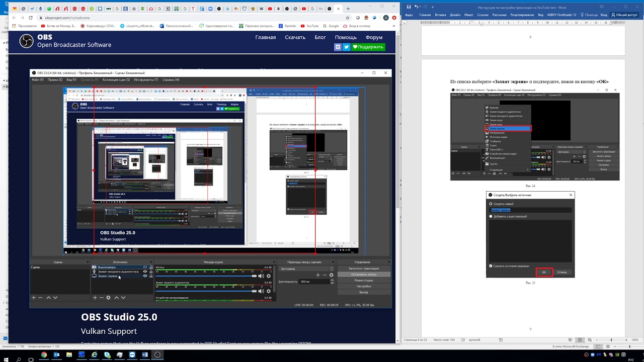Open Mic/Aux audio settings gear
The image size is (644, 362).
(x=269, y=276)
